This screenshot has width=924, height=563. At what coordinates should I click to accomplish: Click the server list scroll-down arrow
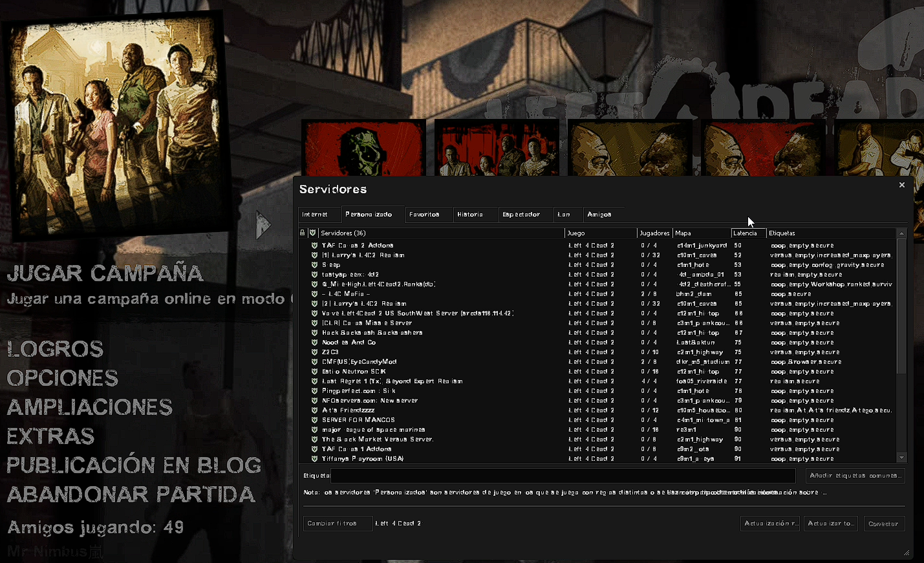[x=901, y=458]
